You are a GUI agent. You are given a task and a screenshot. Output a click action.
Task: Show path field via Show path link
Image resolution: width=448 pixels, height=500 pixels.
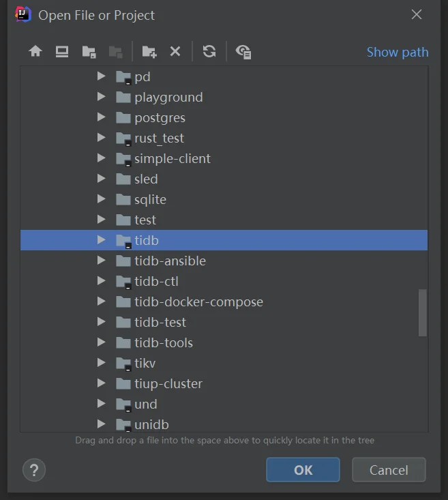[x=398, y=52]
